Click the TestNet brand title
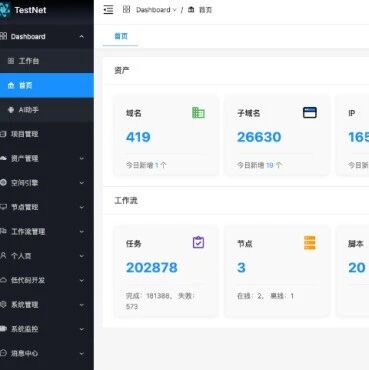The height and width of the screenshot is (370, 369). (x=30, y=10)
